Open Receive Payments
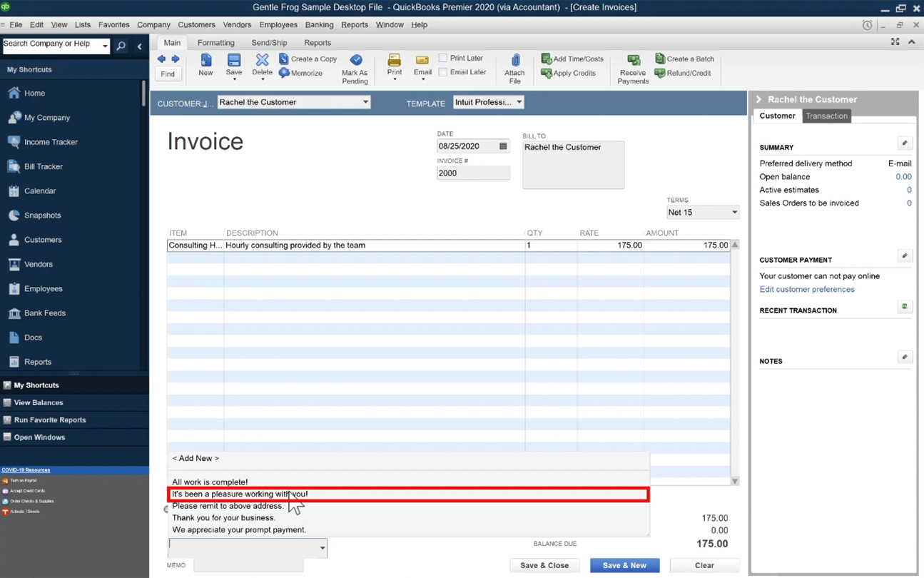924x578 pixels. 633,69
